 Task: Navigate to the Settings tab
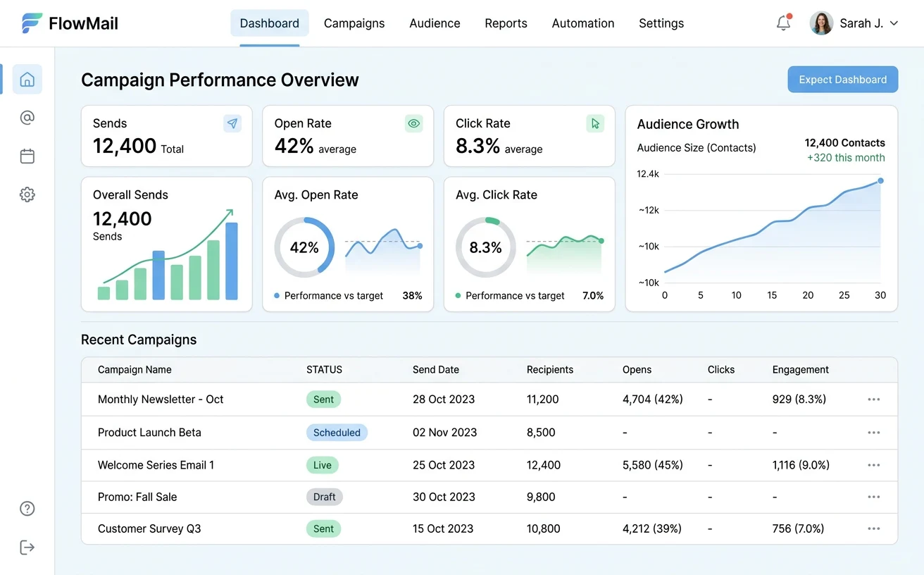661,23
